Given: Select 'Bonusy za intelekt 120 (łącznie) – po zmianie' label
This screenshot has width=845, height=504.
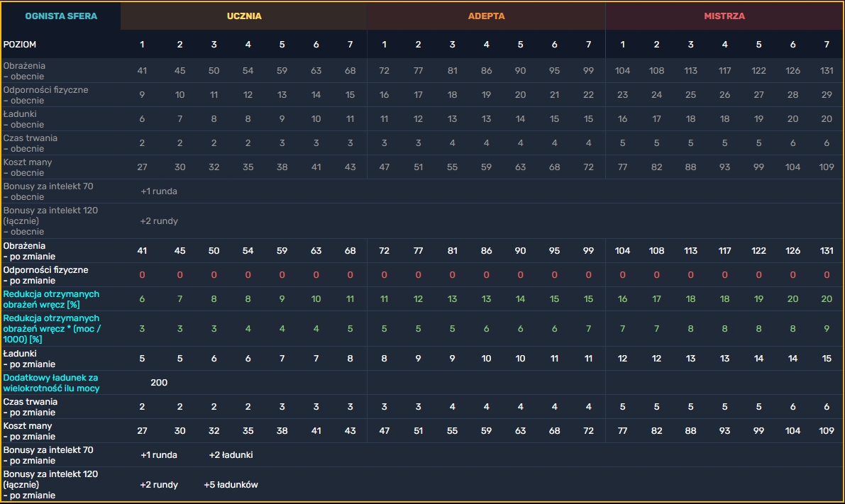Looking at the screenshot, I should coord(50,485).
